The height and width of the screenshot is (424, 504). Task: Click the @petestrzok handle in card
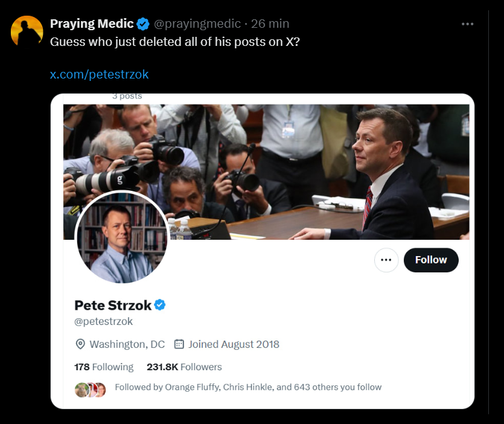point(103,321)
